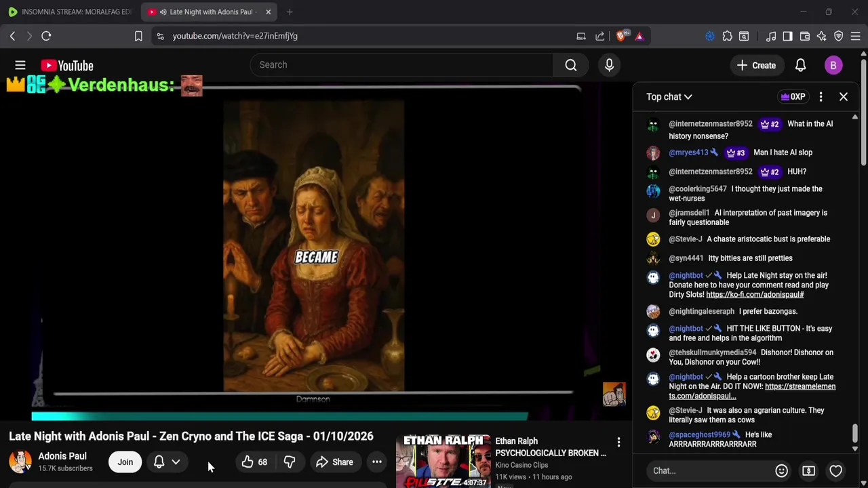
Task: Reload the page with browser refresh
Action: click(46, 36)
